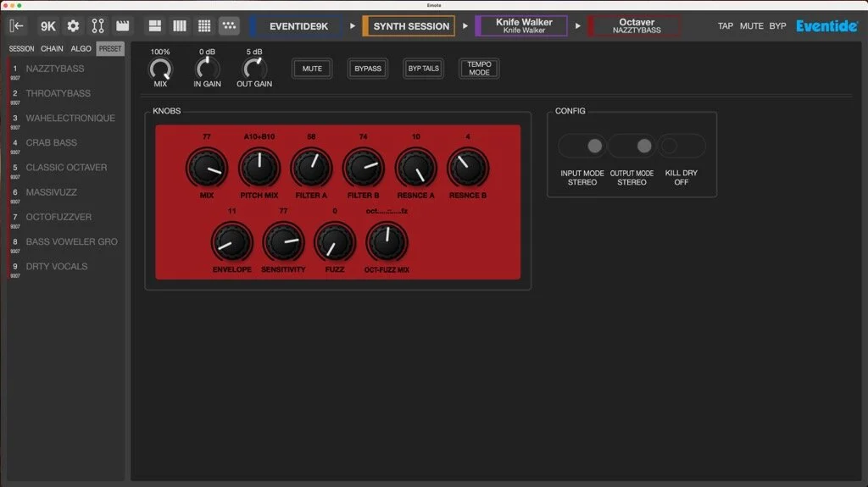Select preset 5 CLASSIC OCTAVER

point(65,169)
